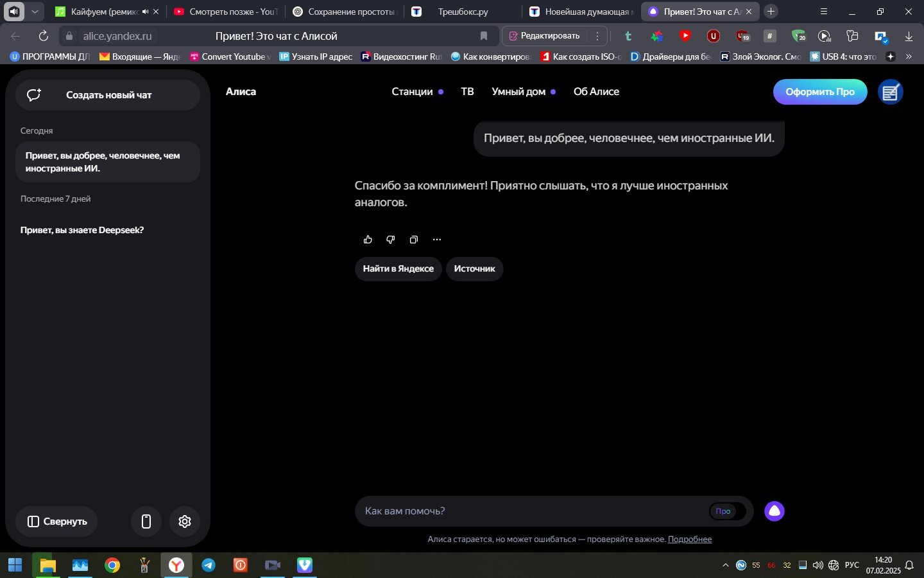Click the thumbs down icon under the reply
The image size is (924, 578).
pos(391,240)
